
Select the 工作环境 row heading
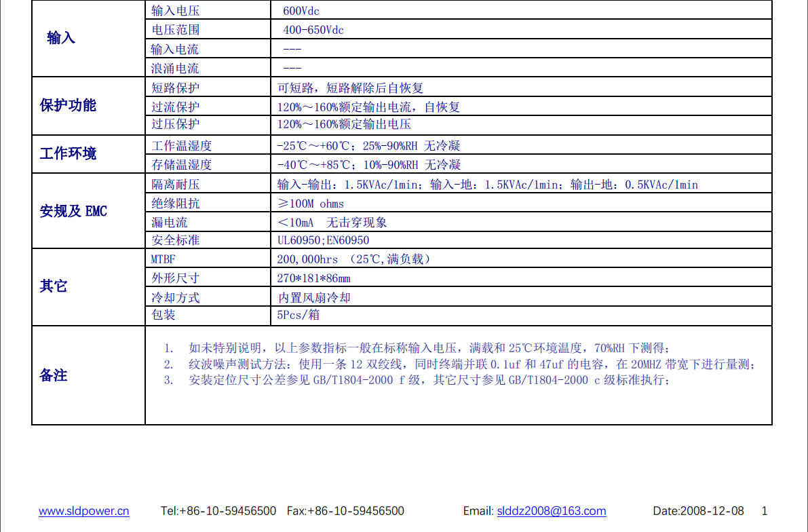[68, 153]
